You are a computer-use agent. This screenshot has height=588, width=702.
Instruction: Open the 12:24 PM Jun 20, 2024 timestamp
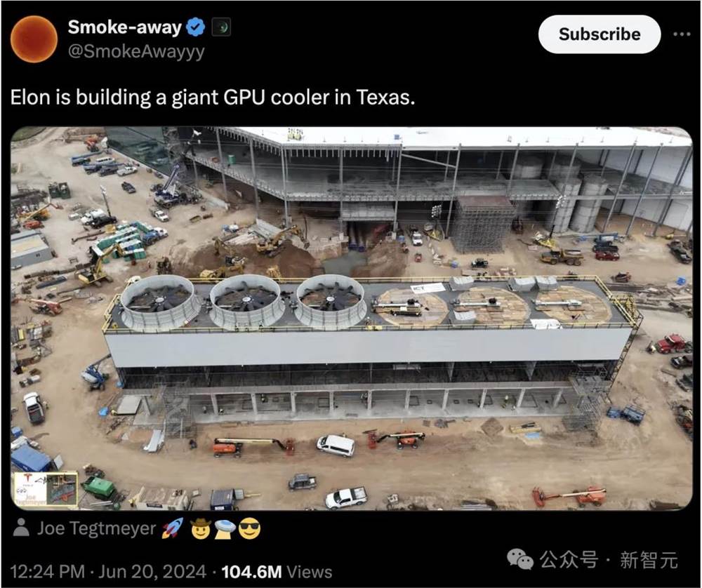[x=108, y=571]
